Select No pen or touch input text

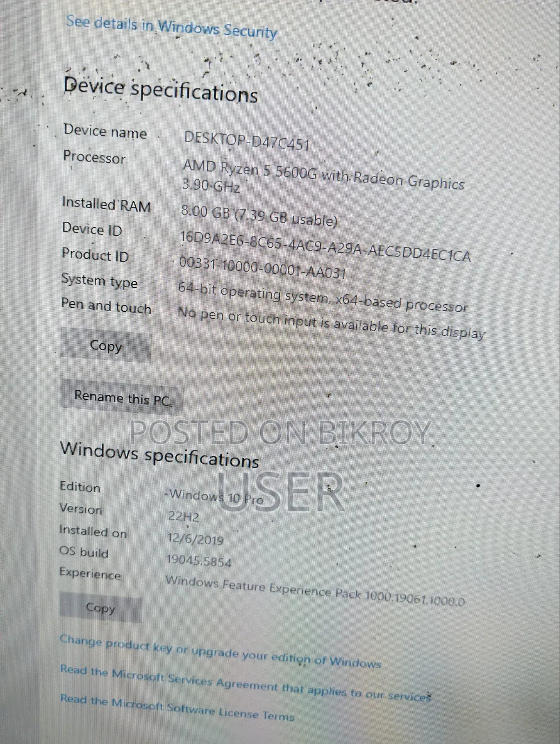331,323
